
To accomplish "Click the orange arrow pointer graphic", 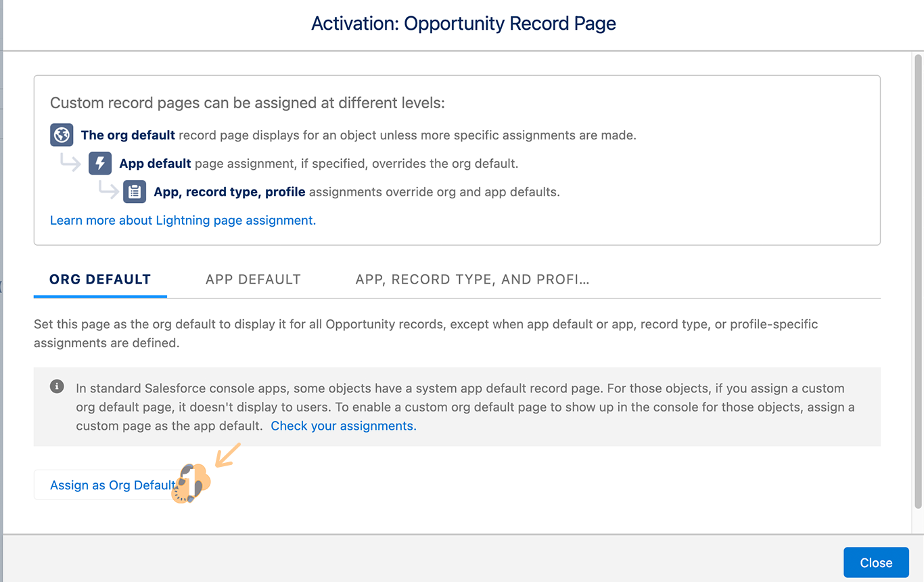I will coord(228,455).
